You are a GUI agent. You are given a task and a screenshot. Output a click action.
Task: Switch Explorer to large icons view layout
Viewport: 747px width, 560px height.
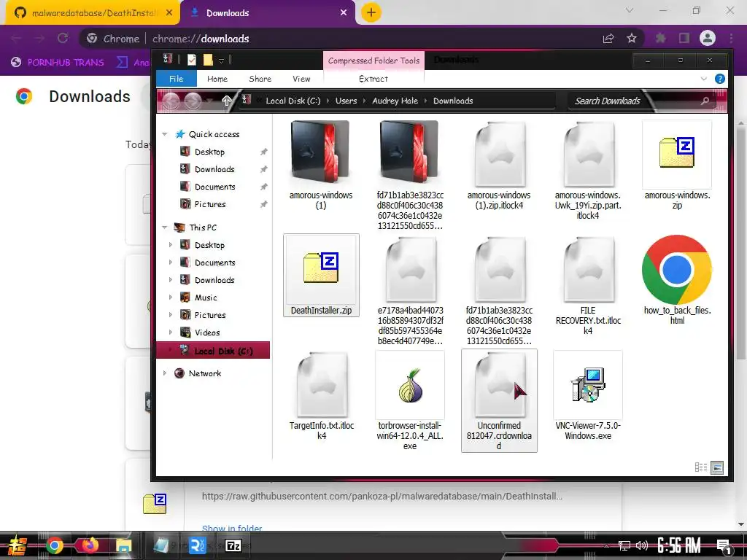(717, 467)
